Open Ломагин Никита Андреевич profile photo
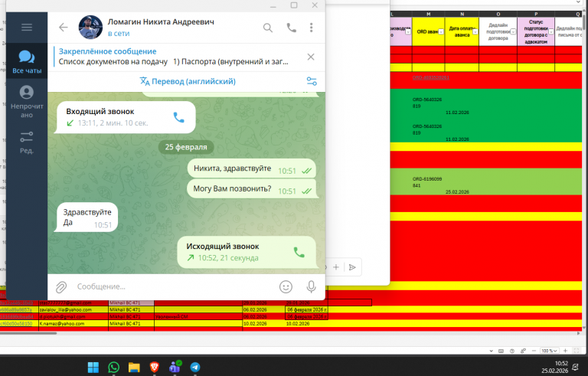Image resolution: width=588 pixels, height=376 pixels. [x=90, y=28]
